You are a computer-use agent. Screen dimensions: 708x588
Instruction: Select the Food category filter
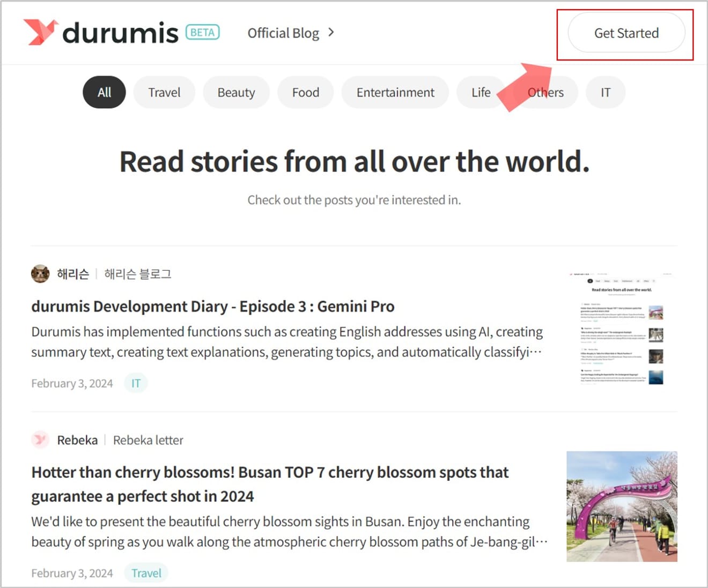point(306,92)
